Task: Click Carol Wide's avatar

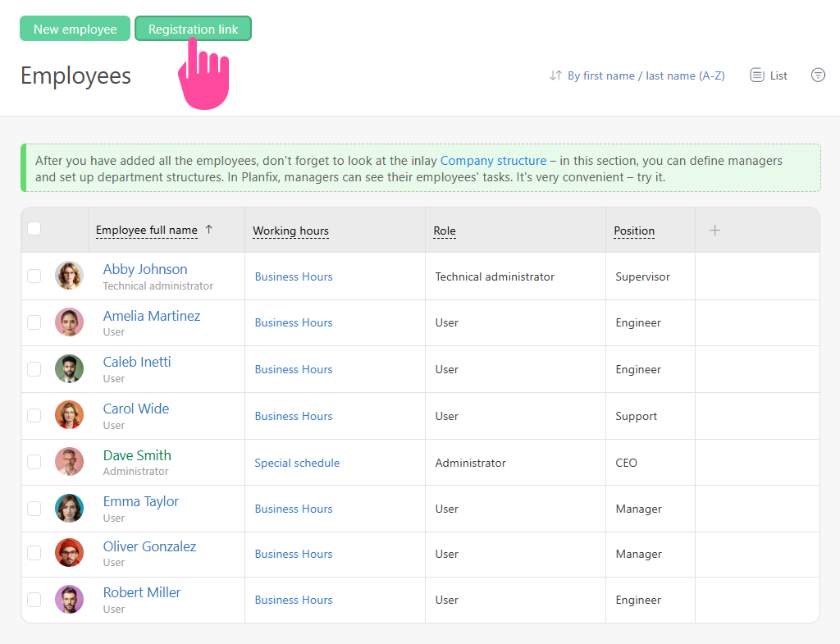Action: coord(69,415)
